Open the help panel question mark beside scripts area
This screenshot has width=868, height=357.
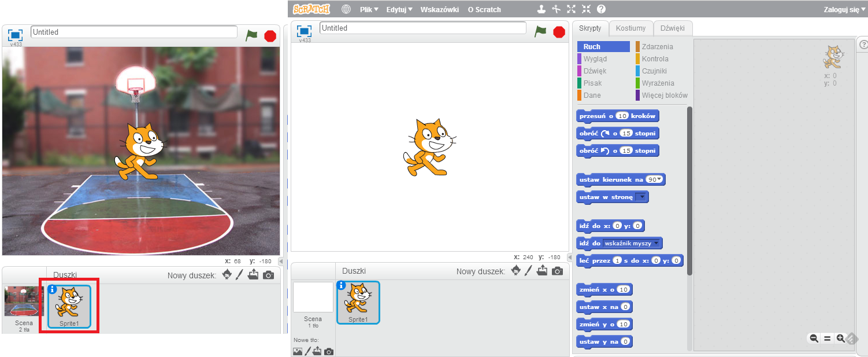(x=863, y=45)
